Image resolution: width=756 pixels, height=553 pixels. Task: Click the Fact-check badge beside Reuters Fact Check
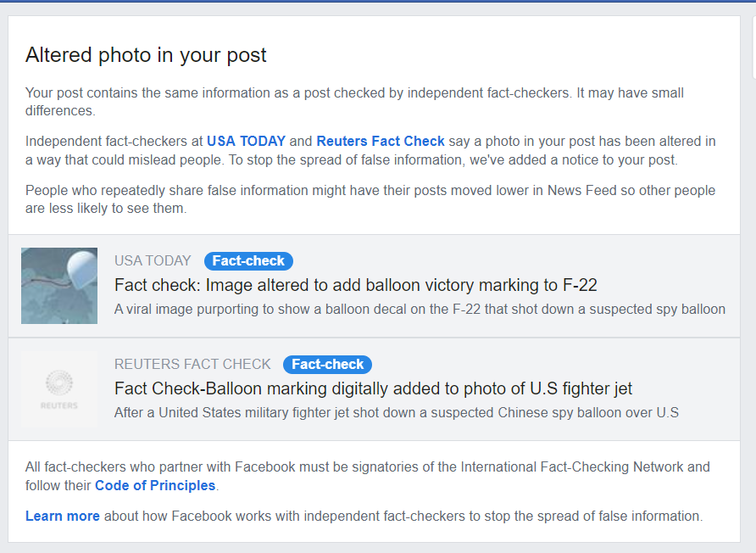click(x=327, y=365)
